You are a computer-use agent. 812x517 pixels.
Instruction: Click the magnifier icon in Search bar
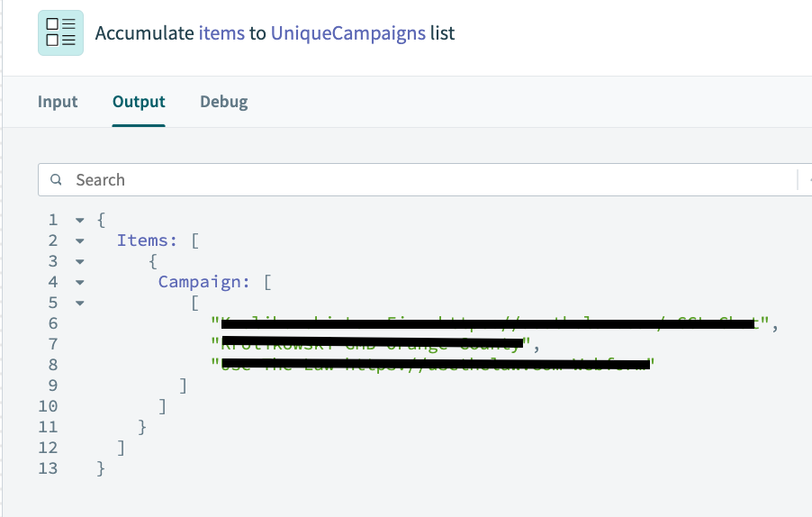(x=57, y=180)
